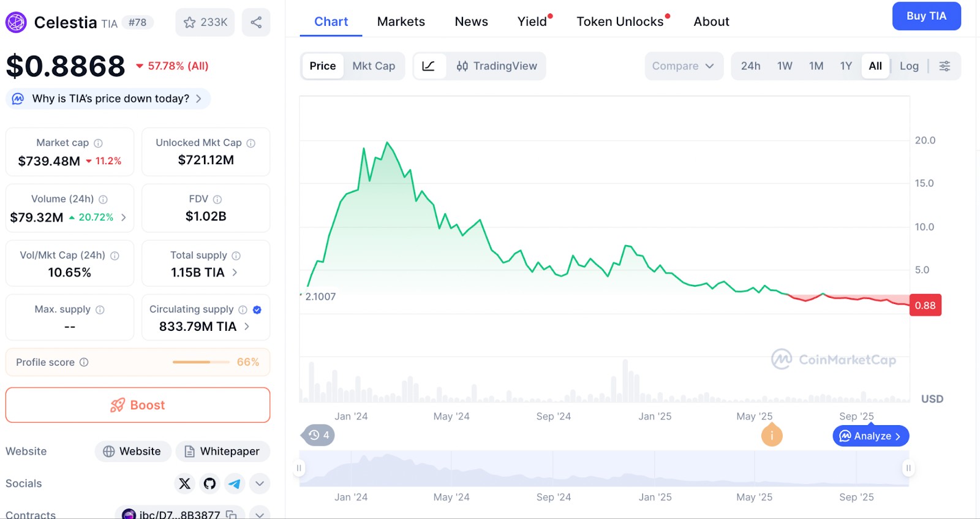The width and height of the screenshot is (980, 519).
Task: Click the orange info marker near May '25
Action: (x=772, y=435)
